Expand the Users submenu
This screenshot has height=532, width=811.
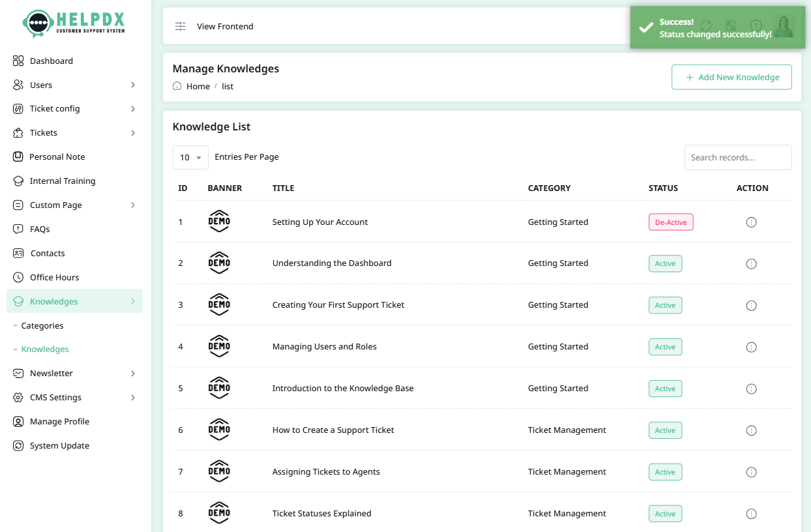click(132, 85)
